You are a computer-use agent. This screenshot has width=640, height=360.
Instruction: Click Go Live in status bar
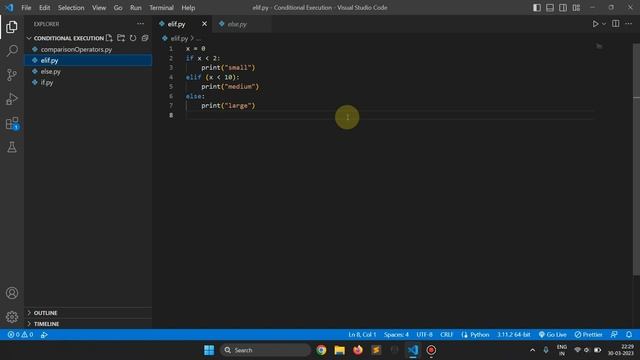(x=552, y=335)
